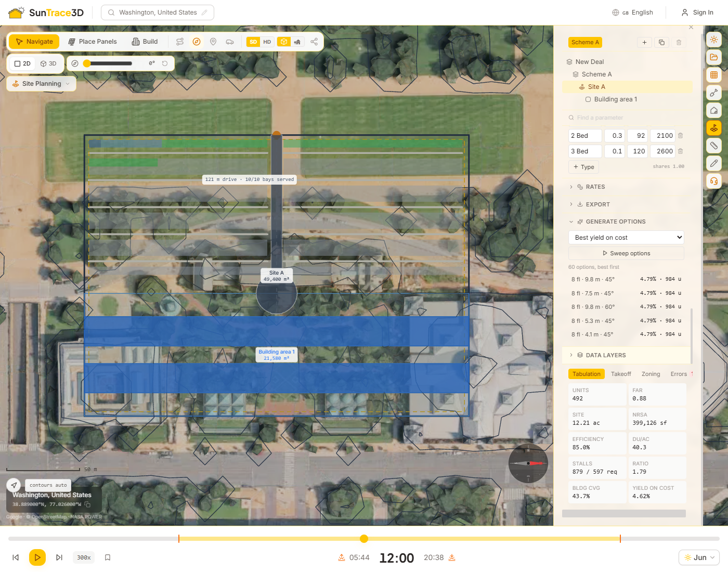The image size is (728, 572).
Task: Toggle the Building area 1 checkbox
Action: point(588,99)
